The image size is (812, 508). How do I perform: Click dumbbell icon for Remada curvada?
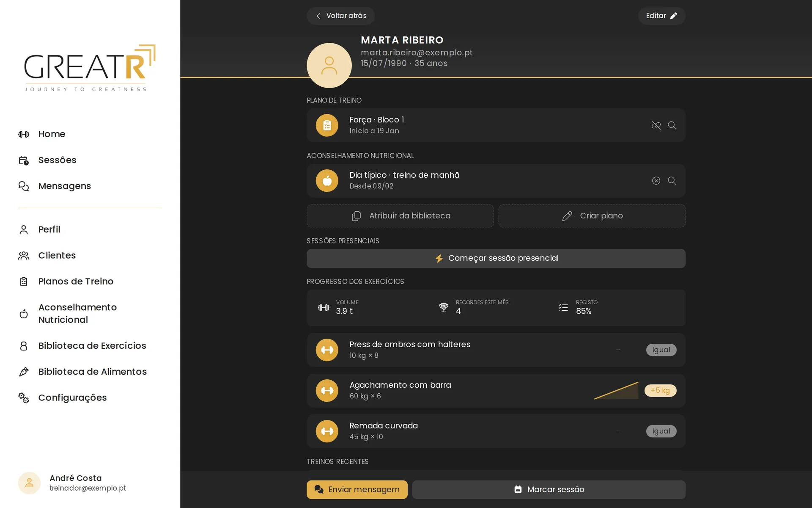click(x=327, y=431)
